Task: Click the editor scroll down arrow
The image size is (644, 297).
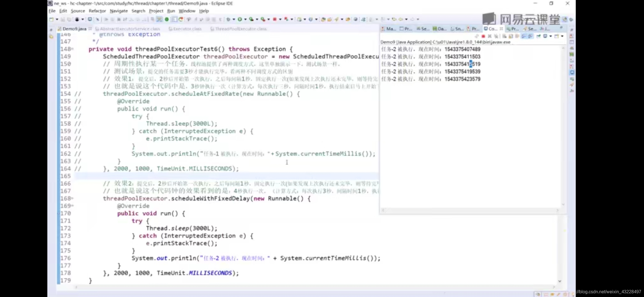Action: (x=560, y=281)
